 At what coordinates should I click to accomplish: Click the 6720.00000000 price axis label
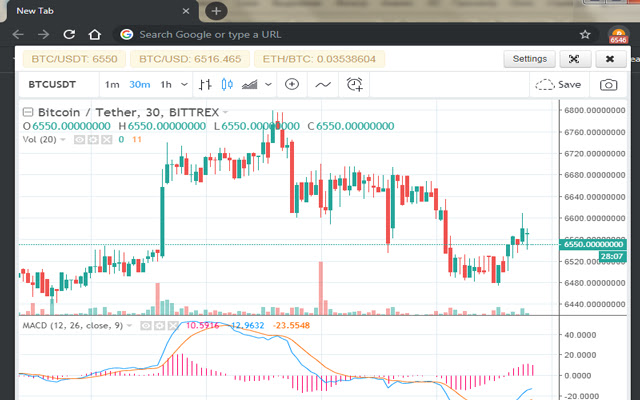pos(594,153)
